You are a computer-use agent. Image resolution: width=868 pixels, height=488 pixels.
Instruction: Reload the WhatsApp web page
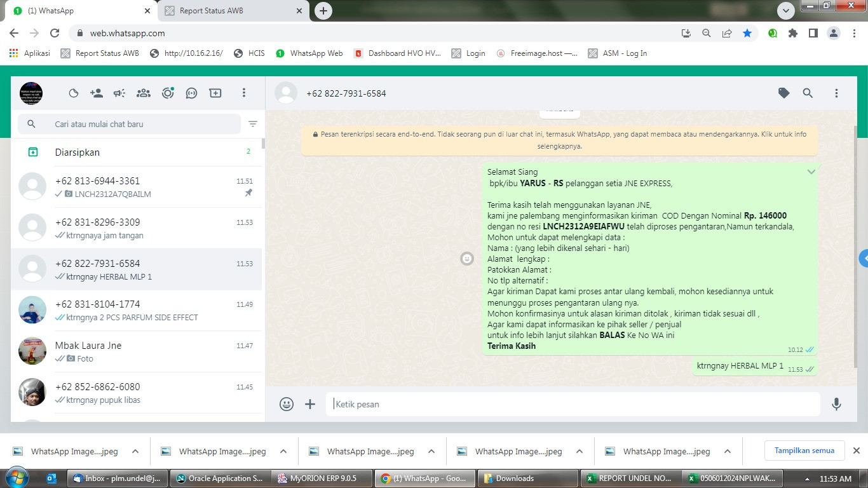pos(55,33)
